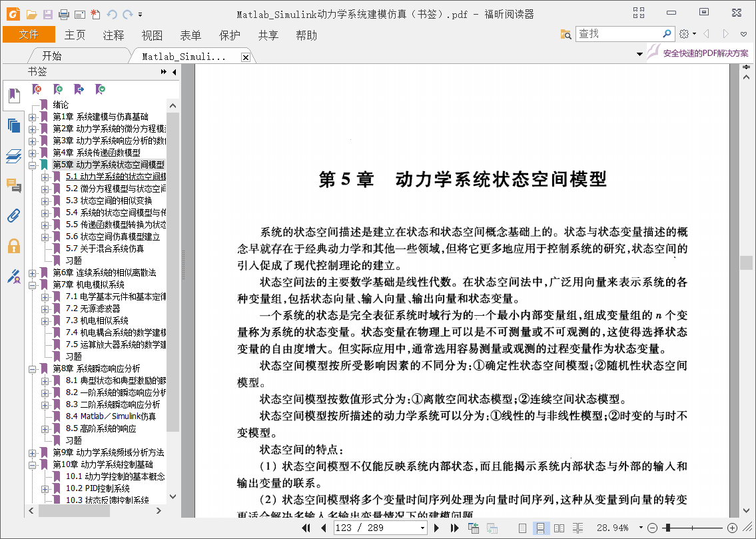The height and width of the screenshot is (539, 756).
Task: Select continuous facing view mode
Action: [577, 528]
